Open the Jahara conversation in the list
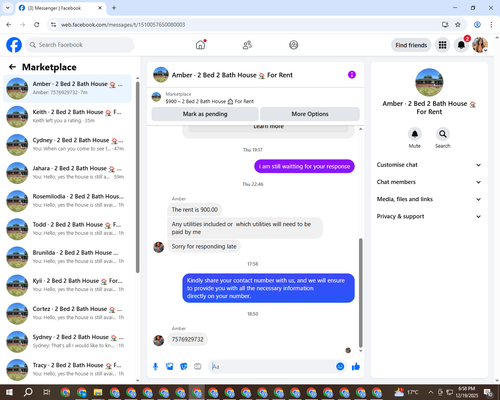The height and width of the screenshot is (400, 500). tap(67, 173)
